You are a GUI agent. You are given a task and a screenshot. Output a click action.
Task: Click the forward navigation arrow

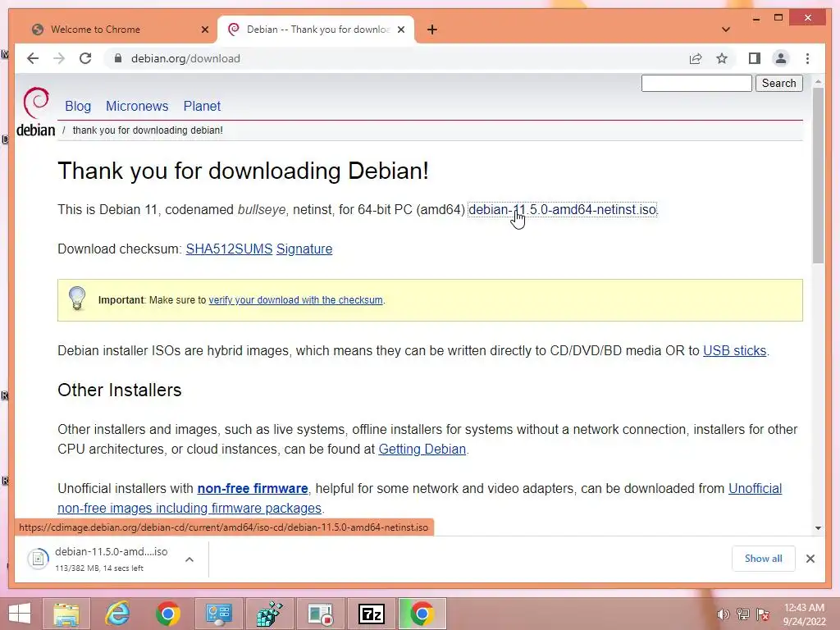[x=59, y=58]
